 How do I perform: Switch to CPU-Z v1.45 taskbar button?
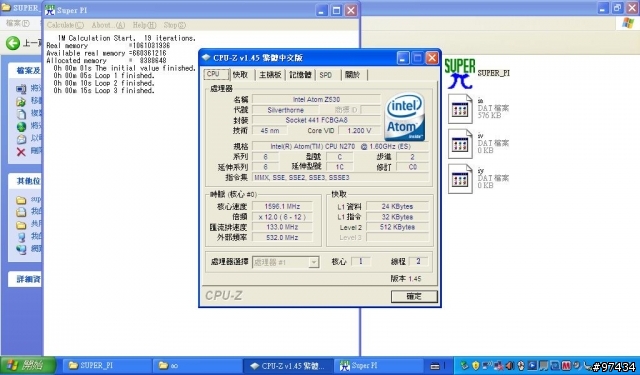tap(288, 366)
